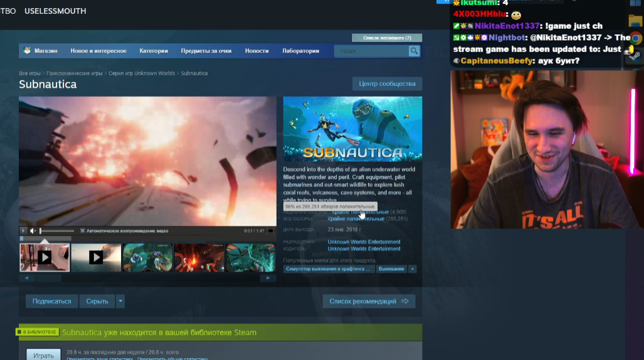Open Центр сообщества button

point(388,84)
